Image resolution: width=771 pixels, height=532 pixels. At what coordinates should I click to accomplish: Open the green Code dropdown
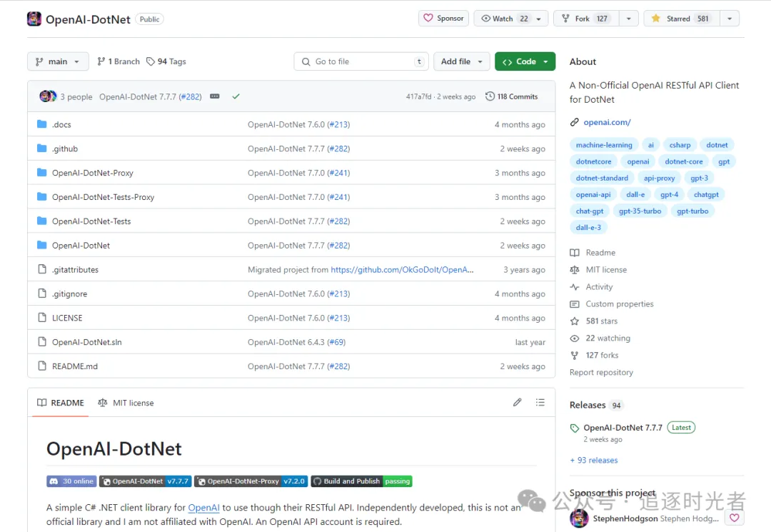(525, 61)
